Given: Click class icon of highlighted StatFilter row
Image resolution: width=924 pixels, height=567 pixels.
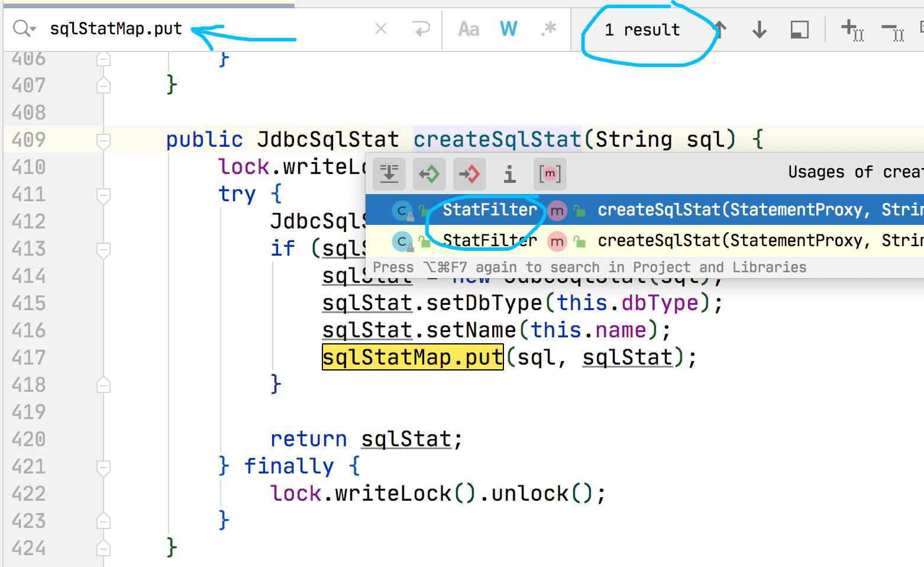Looking at the screenshot, I should click(x=402, y=210).
